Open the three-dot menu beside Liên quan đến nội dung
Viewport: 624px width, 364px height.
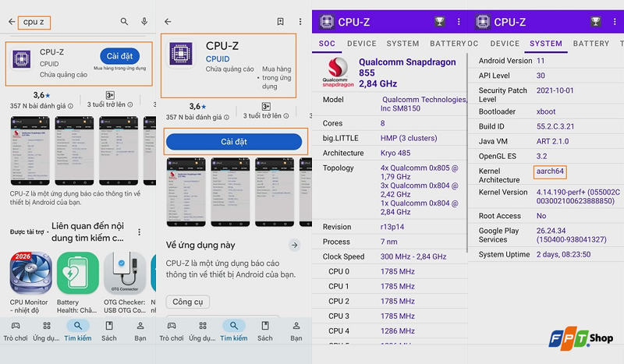tap(139, 232)
